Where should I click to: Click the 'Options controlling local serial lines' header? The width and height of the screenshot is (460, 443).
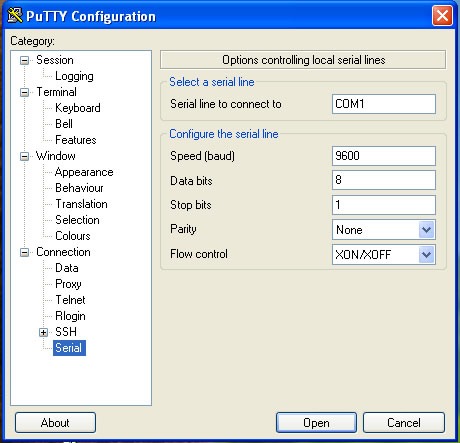pyautogui.click(x=303, y=60)
